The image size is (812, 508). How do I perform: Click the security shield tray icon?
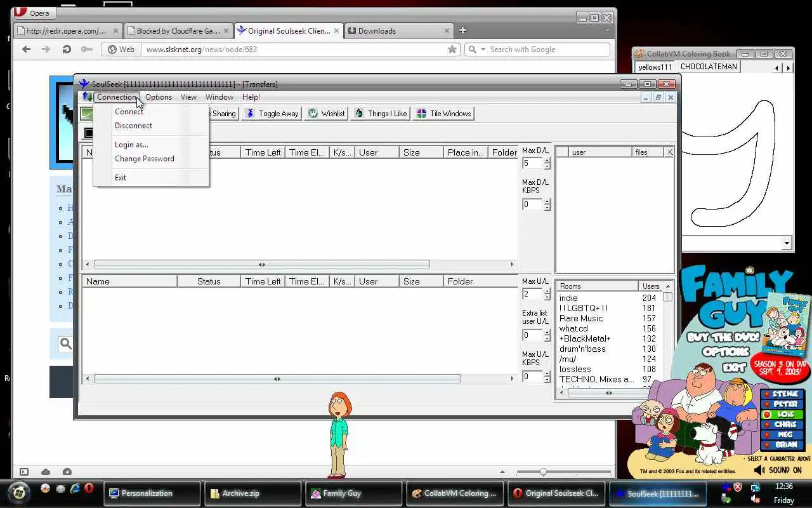(x=738, y=487)
